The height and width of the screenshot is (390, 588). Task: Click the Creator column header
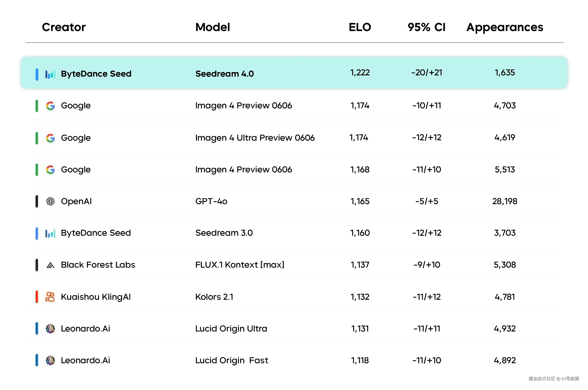(x=64, y=27)
